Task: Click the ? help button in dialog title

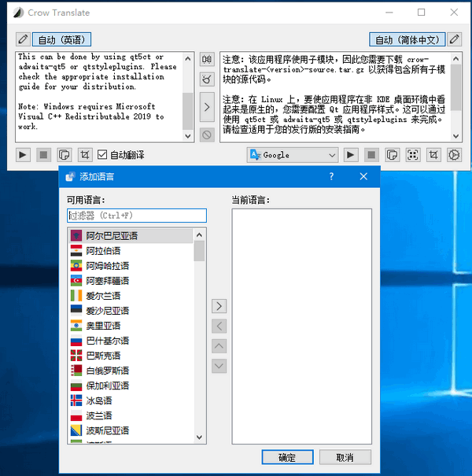Action: [x=331, y=176]
